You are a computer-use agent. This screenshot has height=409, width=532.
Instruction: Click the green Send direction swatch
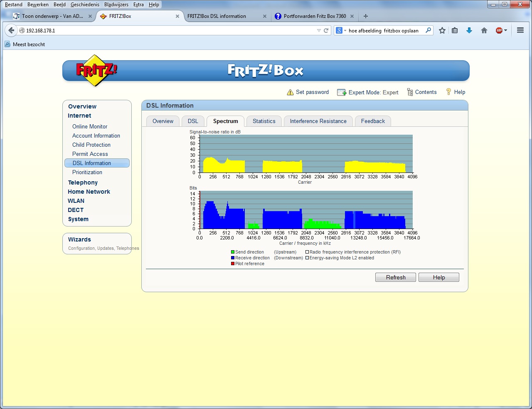[x=233, y=252]
